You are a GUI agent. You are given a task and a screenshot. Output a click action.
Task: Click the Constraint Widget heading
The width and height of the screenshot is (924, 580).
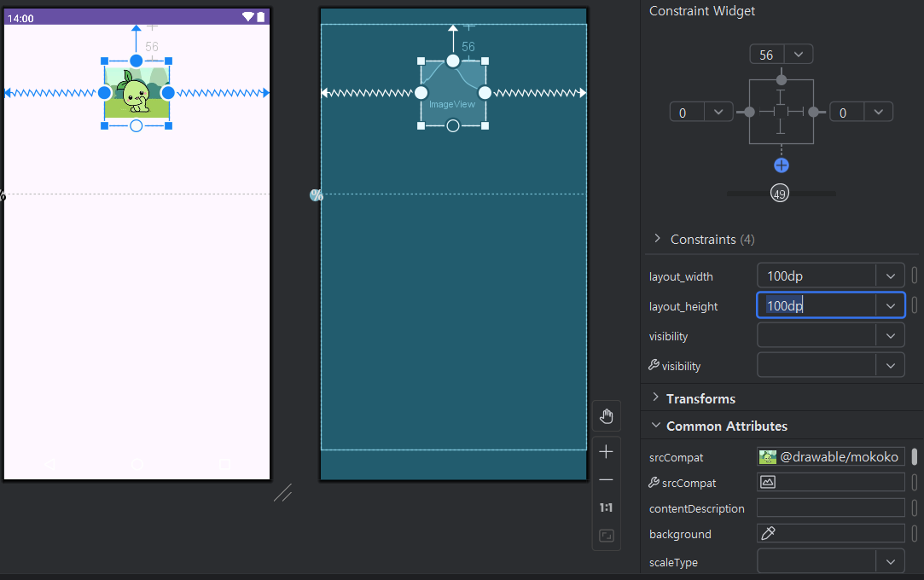pos(702,11)
